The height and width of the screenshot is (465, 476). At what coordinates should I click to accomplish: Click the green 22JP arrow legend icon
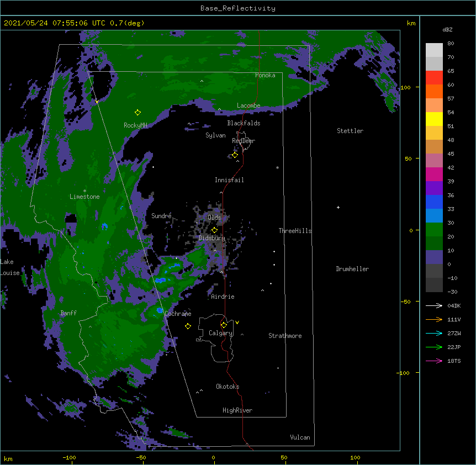click(x=434, y=347)
